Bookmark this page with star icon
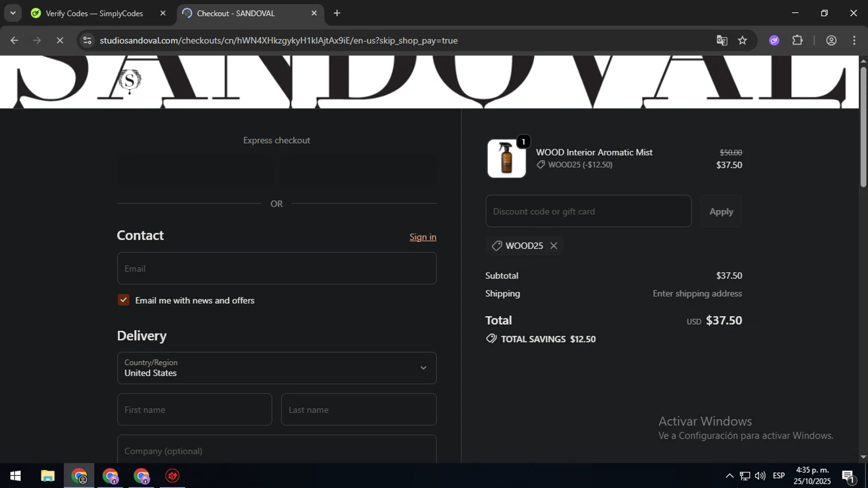Image resolution: width=868 pixels, height=488 pixels. pos(743,41)
